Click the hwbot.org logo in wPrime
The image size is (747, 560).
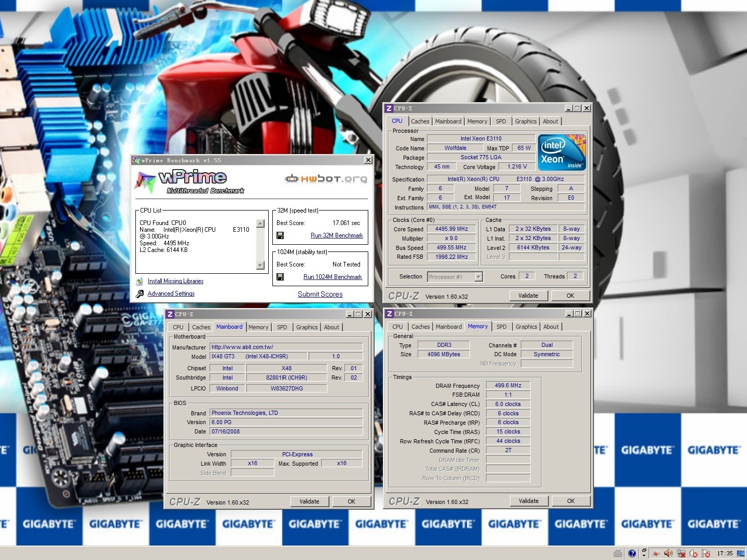click(326, 179)
